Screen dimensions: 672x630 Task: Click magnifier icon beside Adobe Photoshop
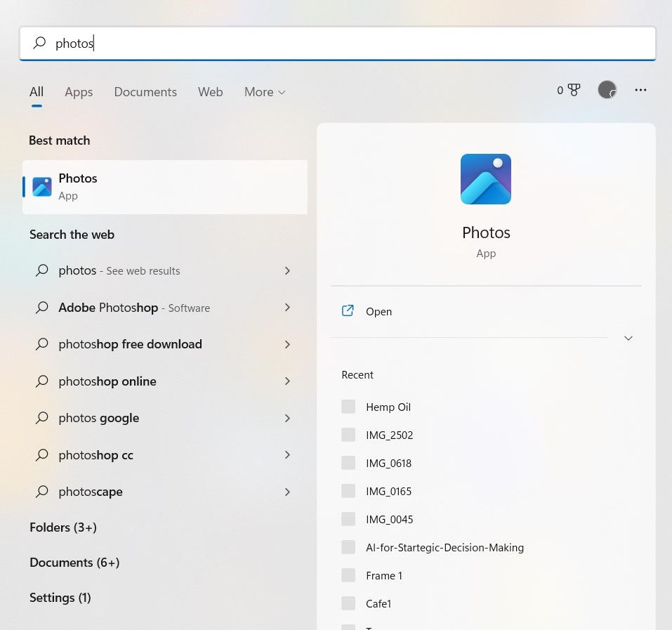pos(42,308)
